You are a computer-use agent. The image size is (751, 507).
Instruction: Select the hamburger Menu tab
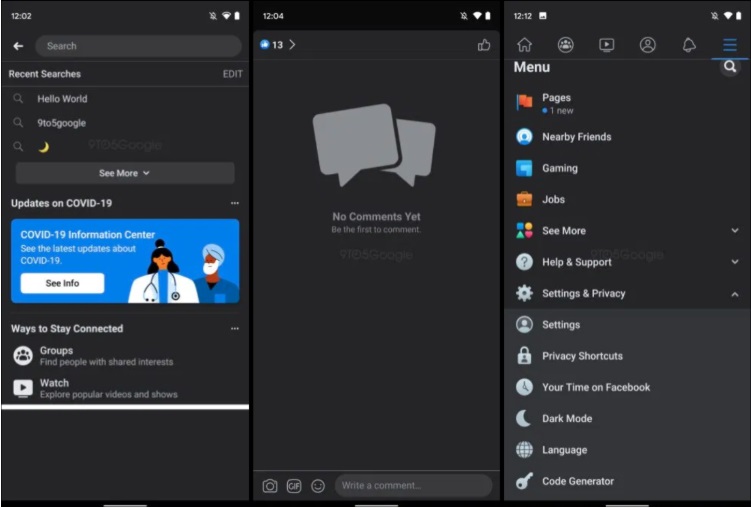tap(729, 45)
